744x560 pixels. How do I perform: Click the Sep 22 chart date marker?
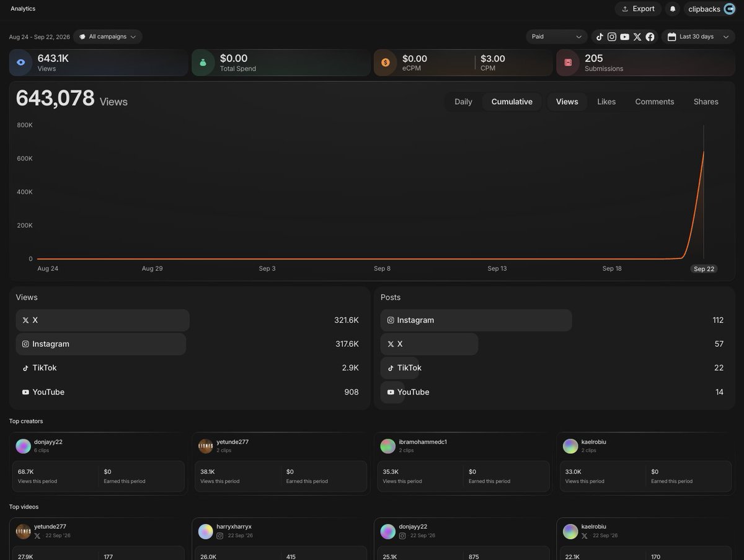[x=704, y=269]
